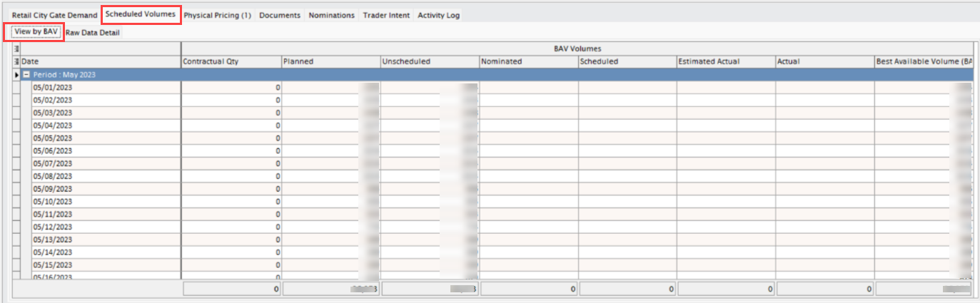Click Nominated cell for 05/03/2023
The height and width of the screenshot is (303, 980).
click(x=529, y=113)
